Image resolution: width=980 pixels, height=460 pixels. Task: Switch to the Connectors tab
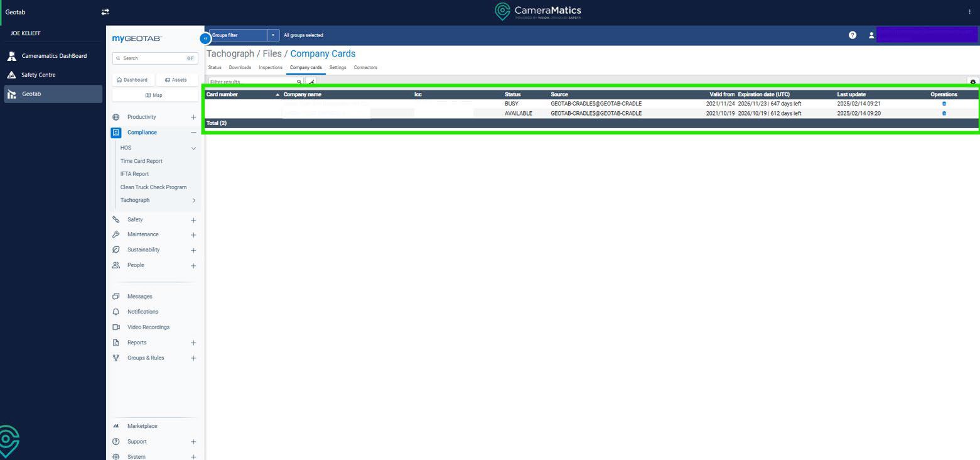pos(365,68)
